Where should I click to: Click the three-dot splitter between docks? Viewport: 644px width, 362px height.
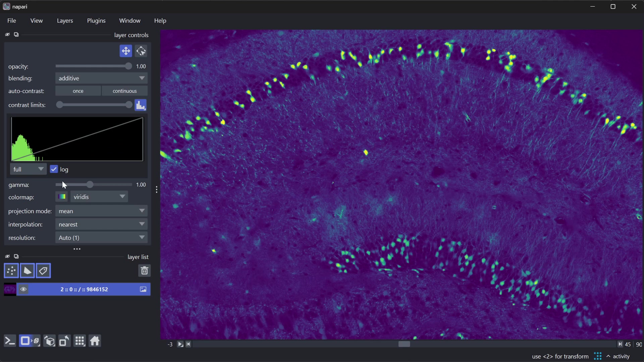pyautogui.click(x=77, y=249)
